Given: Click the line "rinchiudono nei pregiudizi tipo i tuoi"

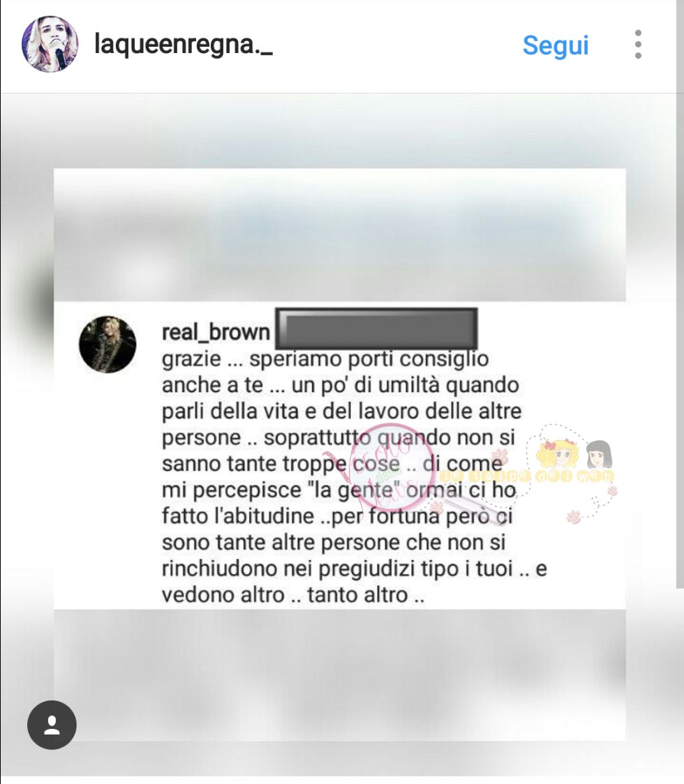Looking at the screenshot, I should 355,569.
